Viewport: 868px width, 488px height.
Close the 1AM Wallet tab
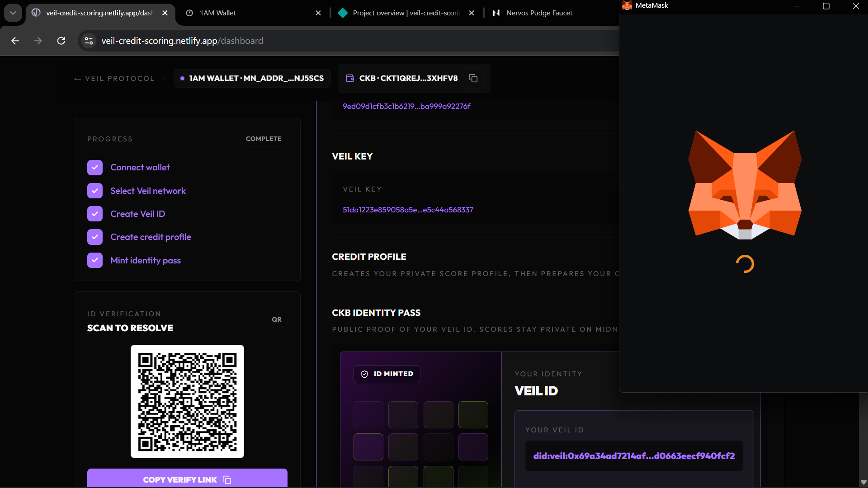(318, 13)
